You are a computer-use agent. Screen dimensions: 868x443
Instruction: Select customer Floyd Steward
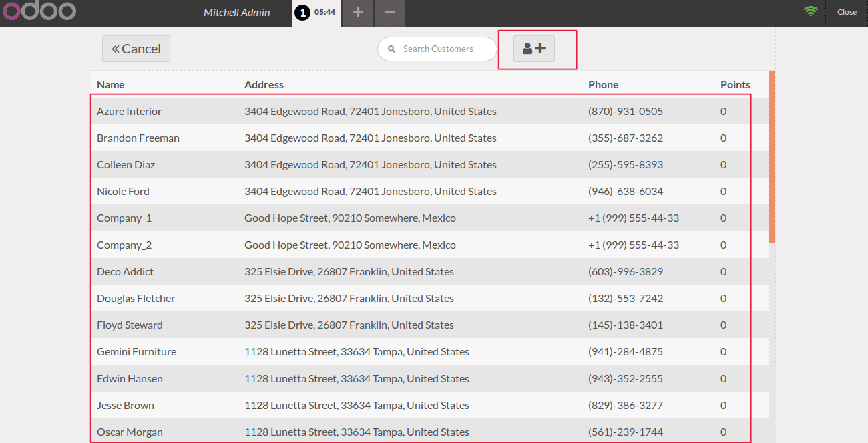coord(429,325)
